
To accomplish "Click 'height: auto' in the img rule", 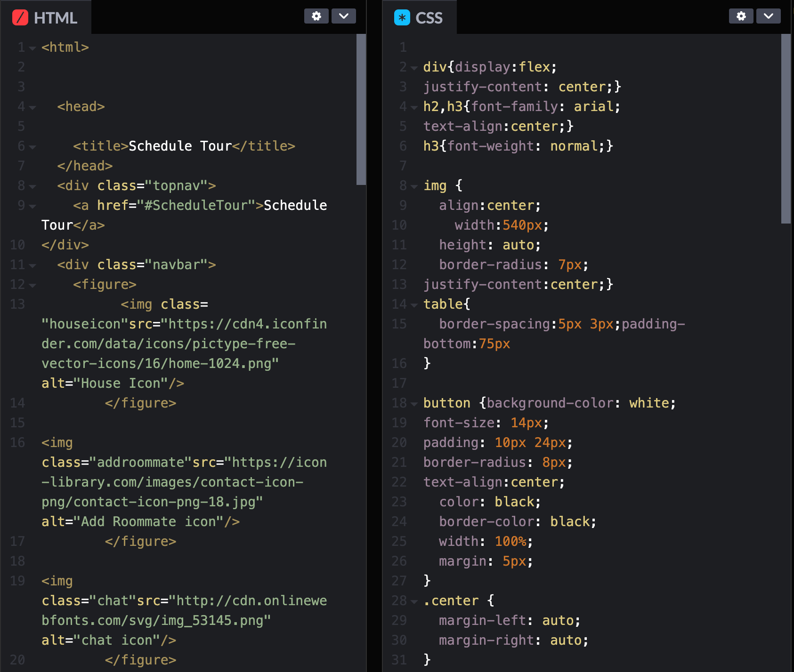I will click(x=486, y=245).
